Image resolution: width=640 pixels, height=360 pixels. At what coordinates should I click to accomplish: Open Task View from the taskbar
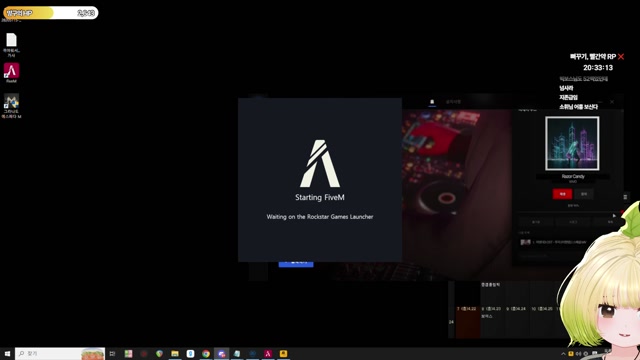[x=112, y=354]
